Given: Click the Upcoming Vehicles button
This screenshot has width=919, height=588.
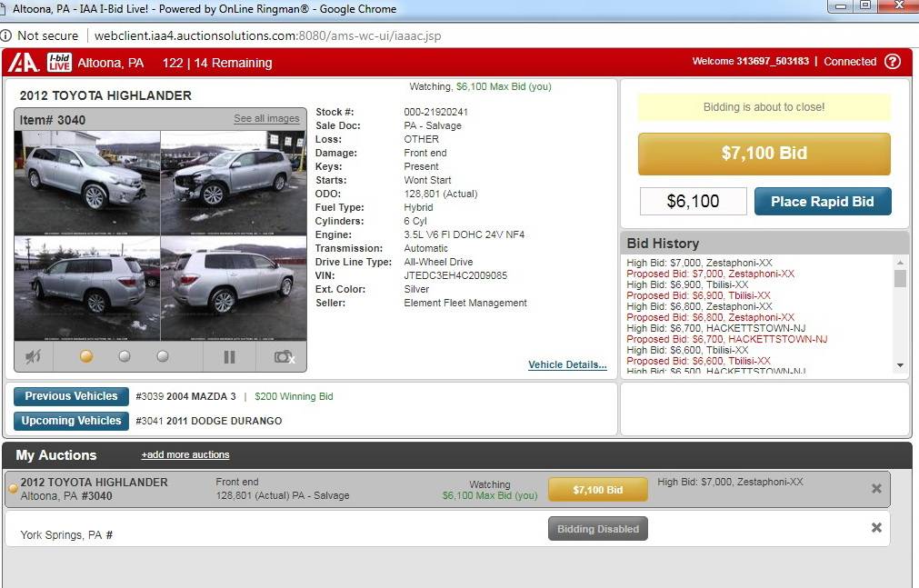Looking at the screenshot, I should pyautogui.click(x=71, y=421).
